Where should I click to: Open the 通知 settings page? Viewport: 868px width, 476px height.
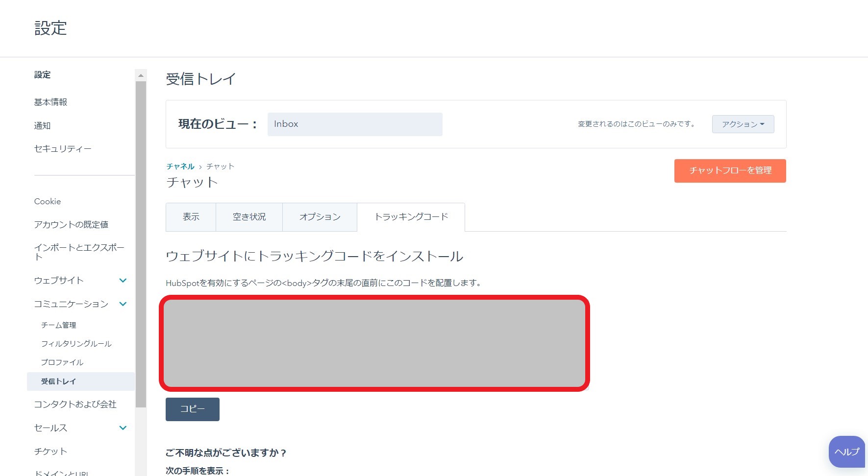click(42, 125)
